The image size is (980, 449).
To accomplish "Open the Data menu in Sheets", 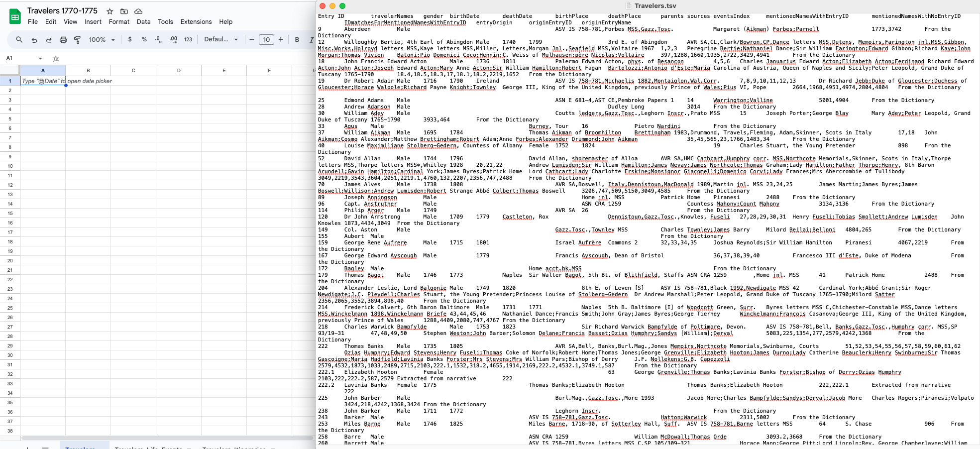I will click(144, 22).
